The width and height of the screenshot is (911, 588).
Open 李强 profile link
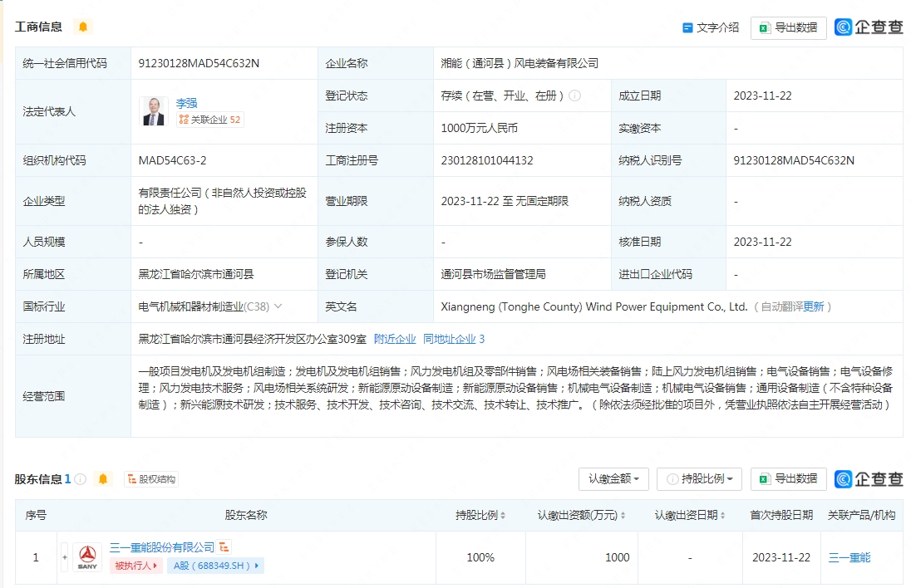coord(186,103)
